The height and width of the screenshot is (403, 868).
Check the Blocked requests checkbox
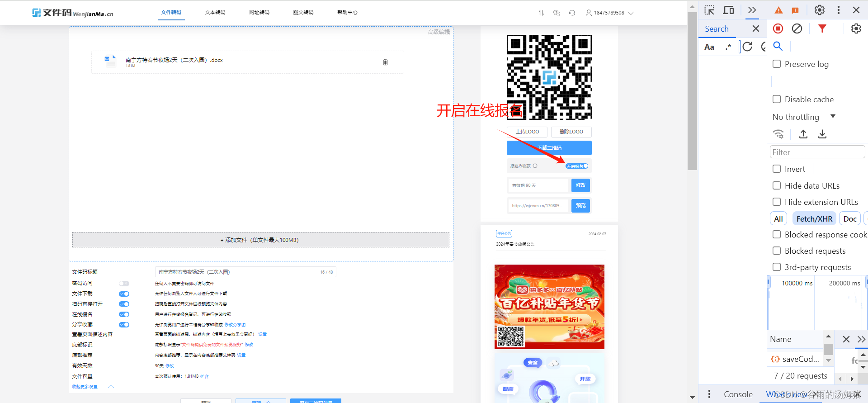click(x=777, y=251)
